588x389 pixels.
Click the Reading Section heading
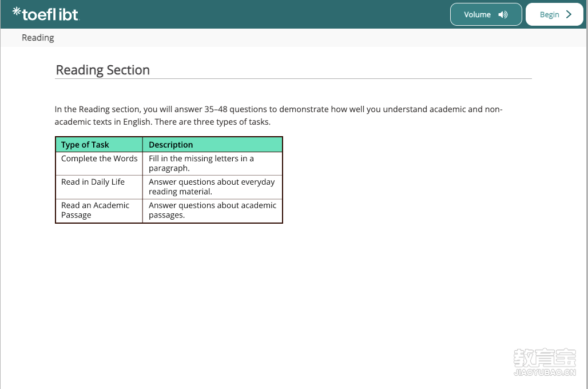point(103,70)
